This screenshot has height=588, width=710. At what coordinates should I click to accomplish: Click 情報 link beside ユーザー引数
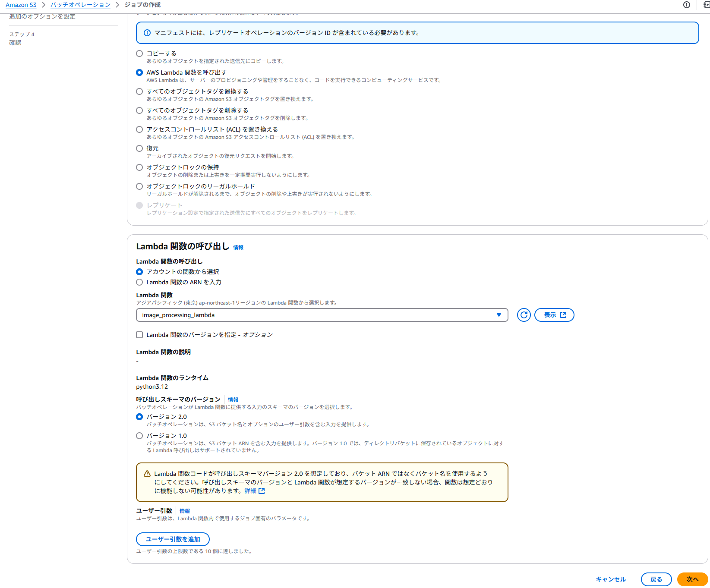185,511
